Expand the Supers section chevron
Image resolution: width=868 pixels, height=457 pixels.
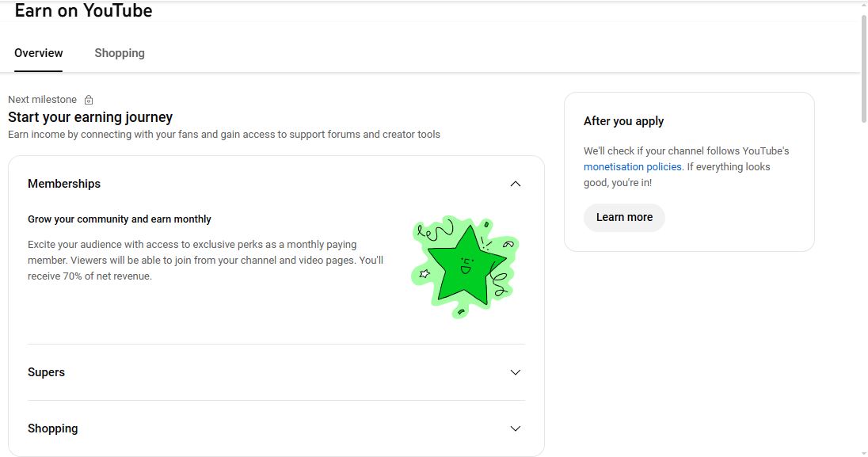[x=516, y=372]
